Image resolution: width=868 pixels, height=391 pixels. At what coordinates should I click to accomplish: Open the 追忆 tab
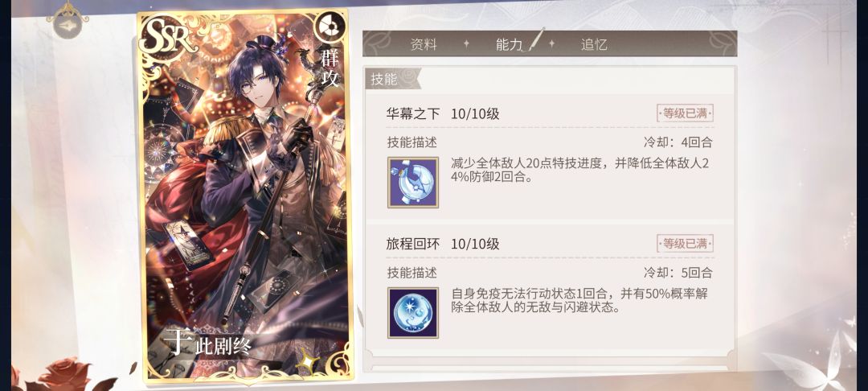(x=594, y=44)
